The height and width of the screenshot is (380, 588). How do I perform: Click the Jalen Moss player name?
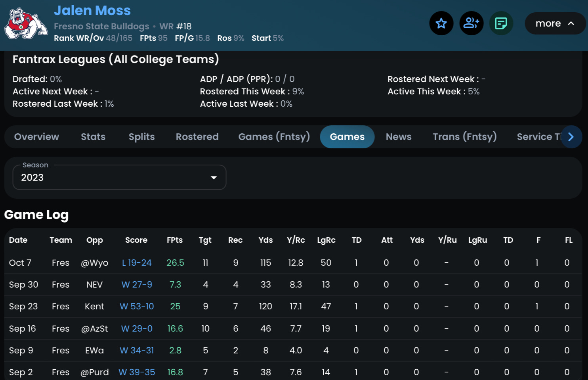tap(92, 10)
